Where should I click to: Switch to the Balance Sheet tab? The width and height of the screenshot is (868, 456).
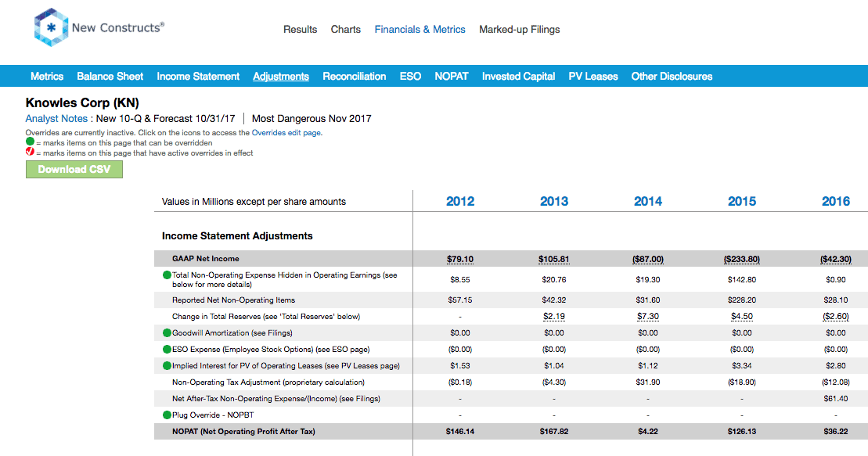[x=110, y=77]
